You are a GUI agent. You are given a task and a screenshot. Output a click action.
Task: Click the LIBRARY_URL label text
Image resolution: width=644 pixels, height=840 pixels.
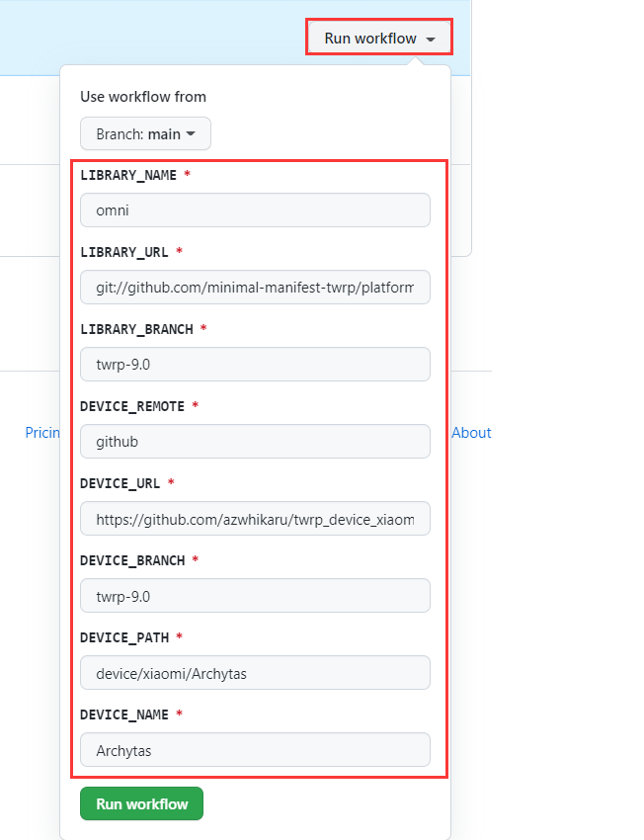124,252
